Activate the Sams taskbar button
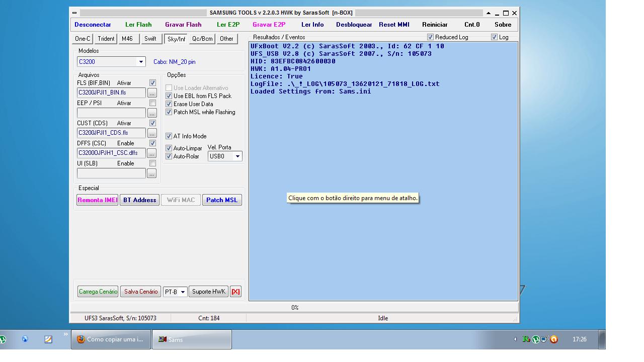Screen dimensions: 644x362 pos(192,339)
